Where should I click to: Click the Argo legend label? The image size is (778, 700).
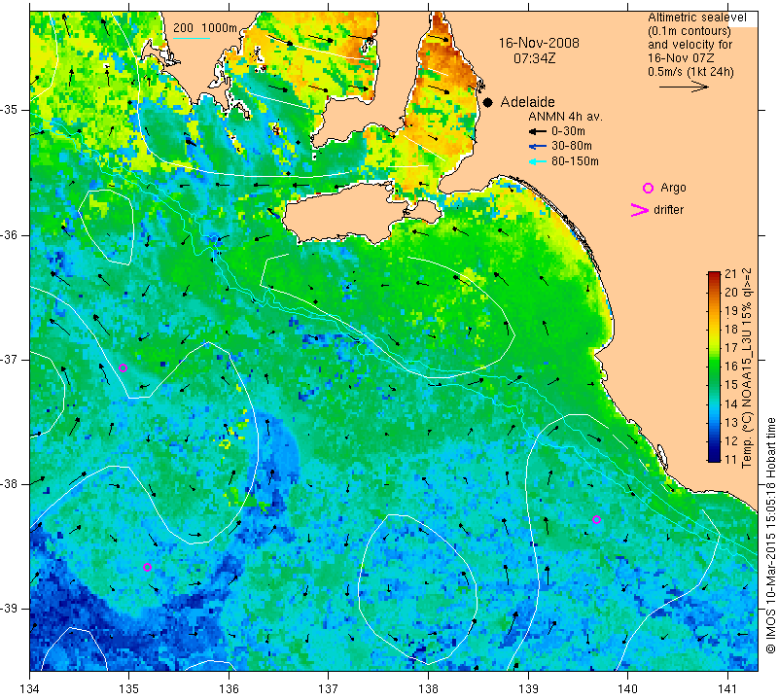[x=673, y=188]
